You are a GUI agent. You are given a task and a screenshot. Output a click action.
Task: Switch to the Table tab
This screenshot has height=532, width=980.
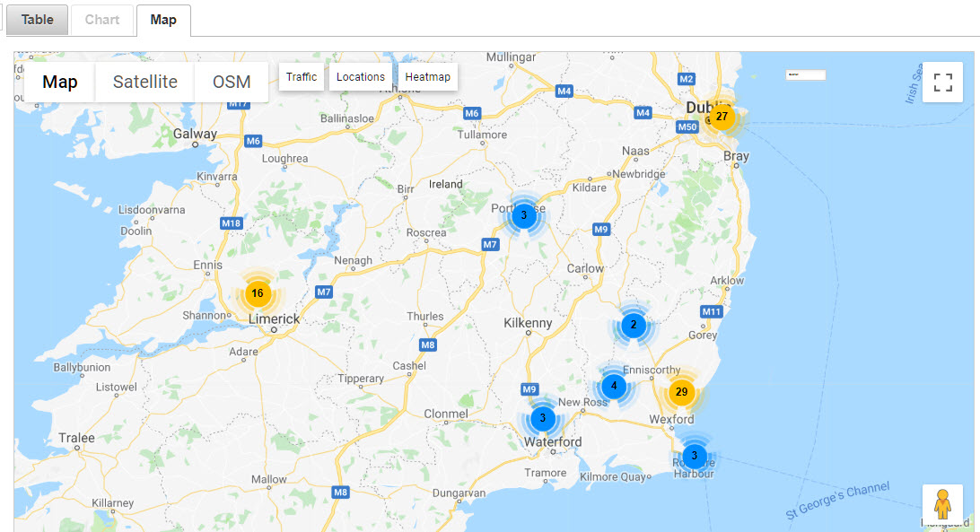(38, 20)
